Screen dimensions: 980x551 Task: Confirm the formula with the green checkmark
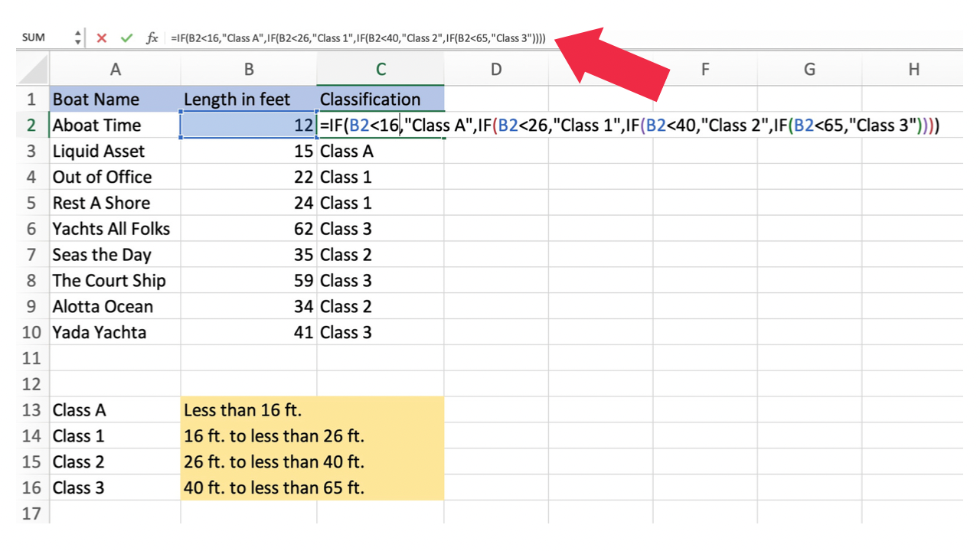click(127, 37)
